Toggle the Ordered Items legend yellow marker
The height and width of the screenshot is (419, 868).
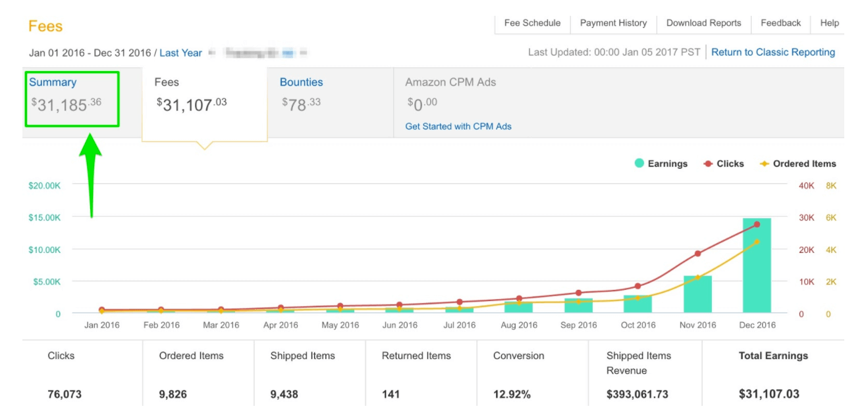click(764, 163)
